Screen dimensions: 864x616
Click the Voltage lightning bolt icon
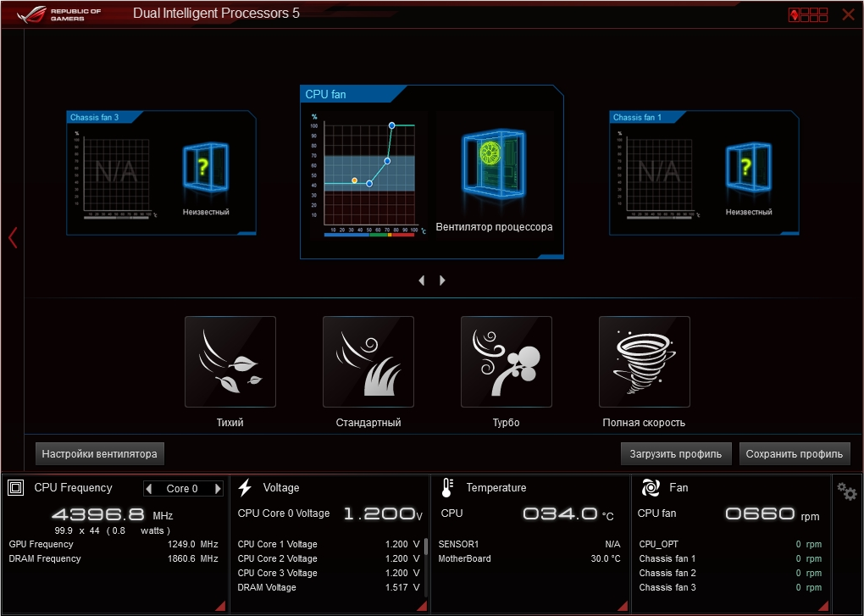click(x=245, y=487)
